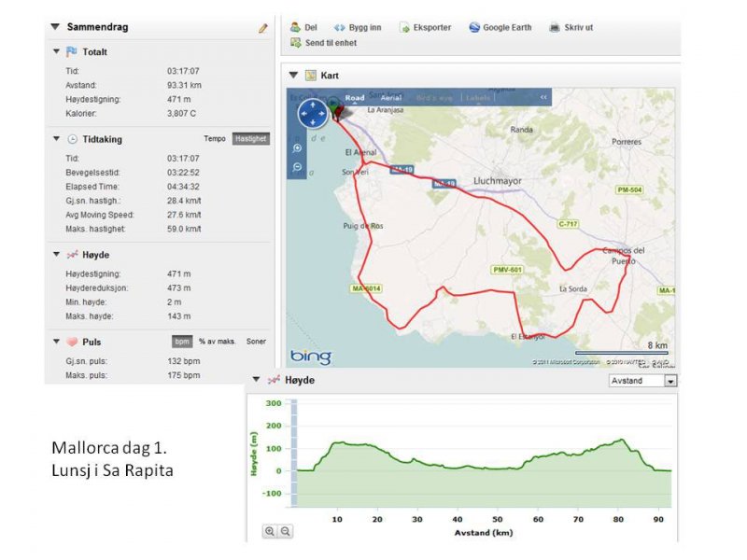Image resolution: width=747 pixels, height=560 pixels.
Task: Zoom out on the map
Action: [x=297, y=167]
